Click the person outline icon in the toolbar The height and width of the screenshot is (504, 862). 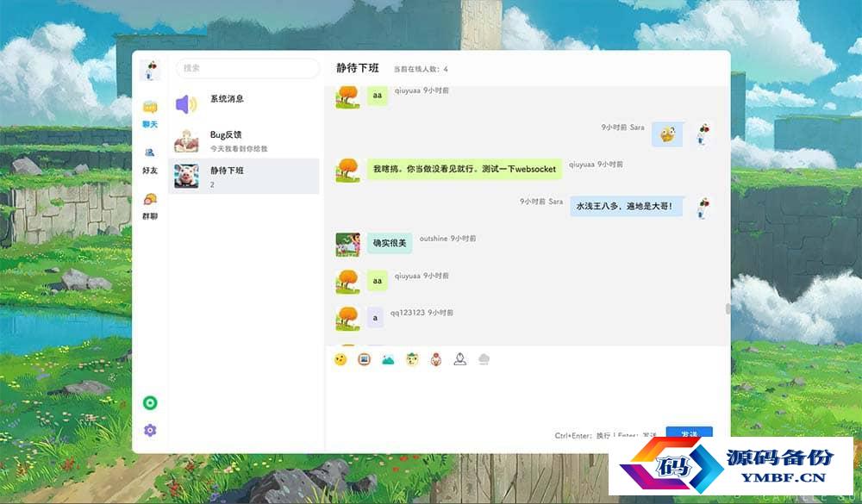pyautogui.click(x=460, y=359)
